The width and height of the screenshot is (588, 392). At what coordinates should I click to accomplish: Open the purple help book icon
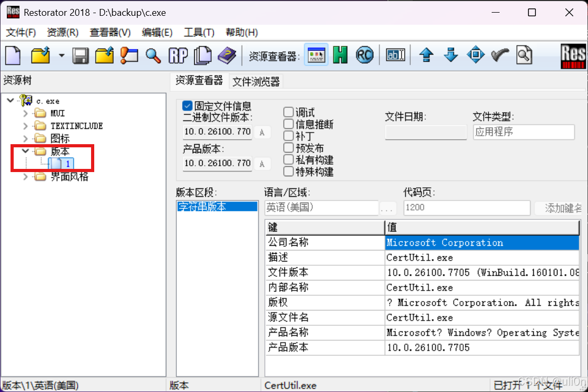(227, 56)
